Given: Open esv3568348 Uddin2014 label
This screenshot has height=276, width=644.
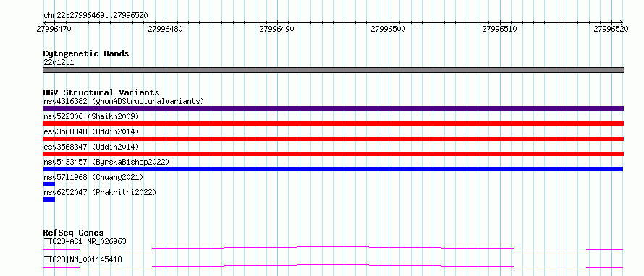Looking at the screenshot, I should (91, 131).
